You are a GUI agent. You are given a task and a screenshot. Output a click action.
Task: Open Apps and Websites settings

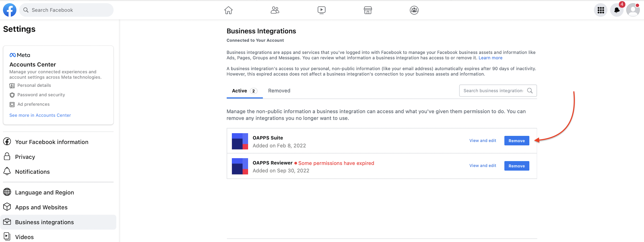click(58, 207)
